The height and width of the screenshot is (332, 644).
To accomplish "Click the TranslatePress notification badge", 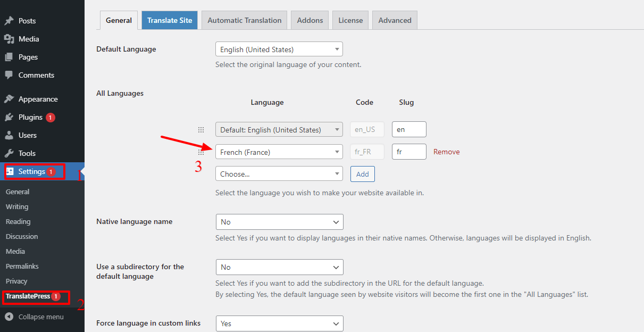I will [x=56, y=296].
